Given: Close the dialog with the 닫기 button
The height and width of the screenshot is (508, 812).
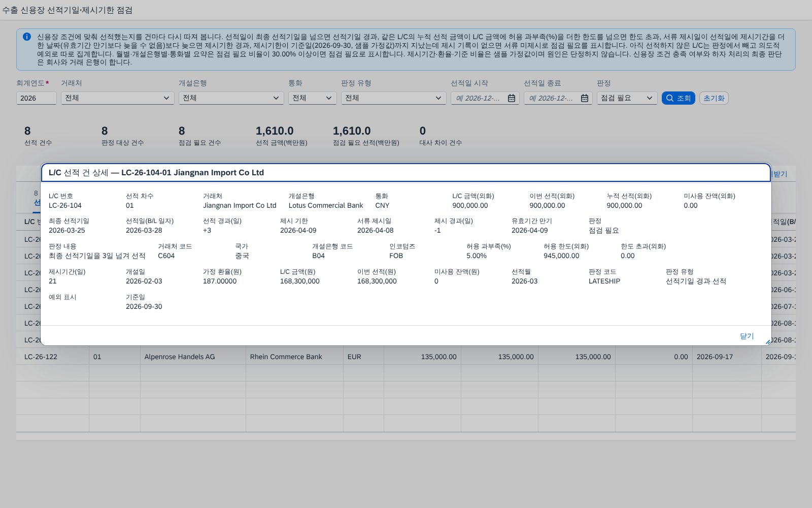Looking at the screenshot, I should 747,336.
